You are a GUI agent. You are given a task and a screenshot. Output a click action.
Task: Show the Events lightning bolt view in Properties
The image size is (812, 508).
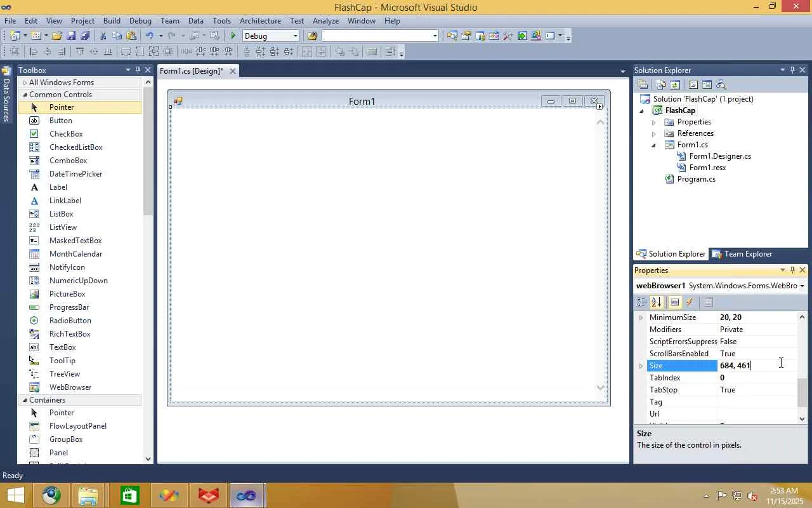690,302
